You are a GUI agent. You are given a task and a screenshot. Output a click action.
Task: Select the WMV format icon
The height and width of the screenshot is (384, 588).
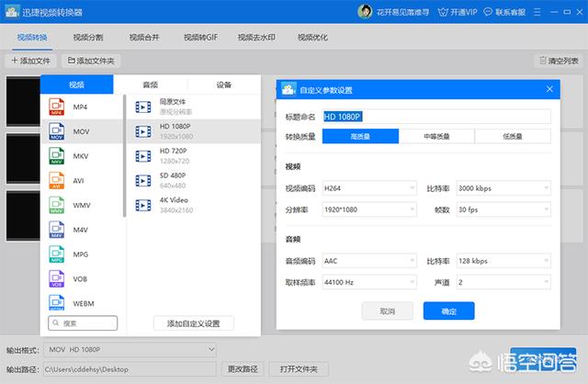click(x=55, y=206)
